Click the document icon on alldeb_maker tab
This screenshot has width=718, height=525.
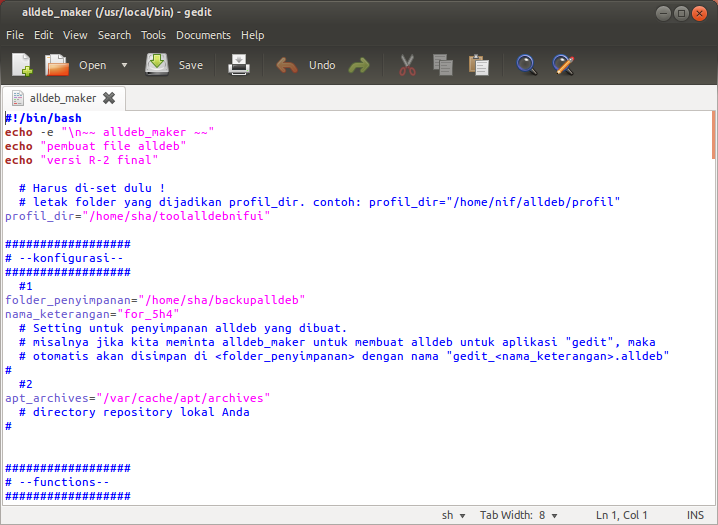18,98
